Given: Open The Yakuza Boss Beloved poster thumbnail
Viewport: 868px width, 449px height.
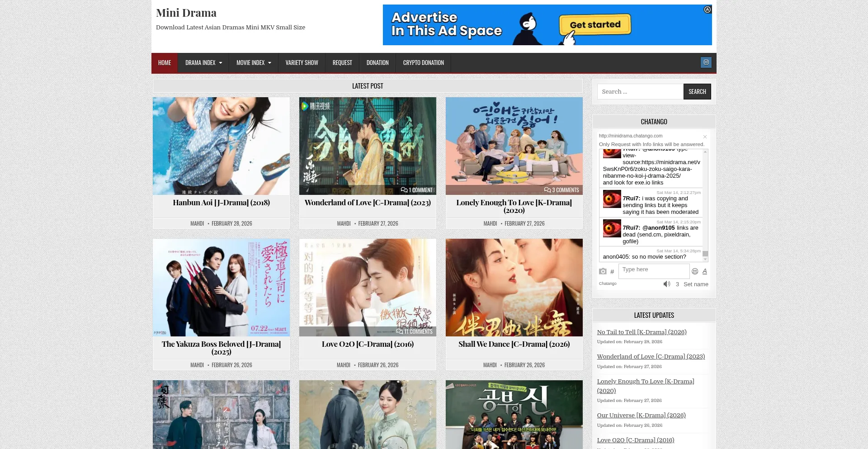Looking at the screenshot, I should point(221,288).
